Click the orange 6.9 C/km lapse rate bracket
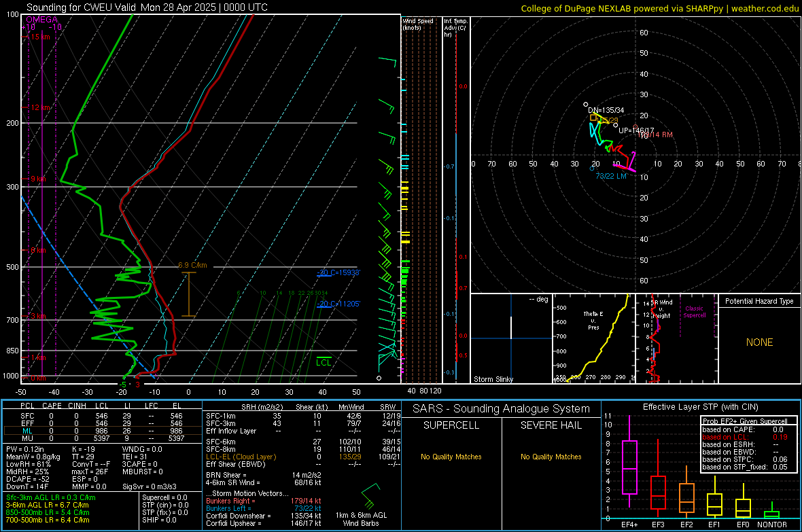802x532 pixels. click(x=189, y=294)
